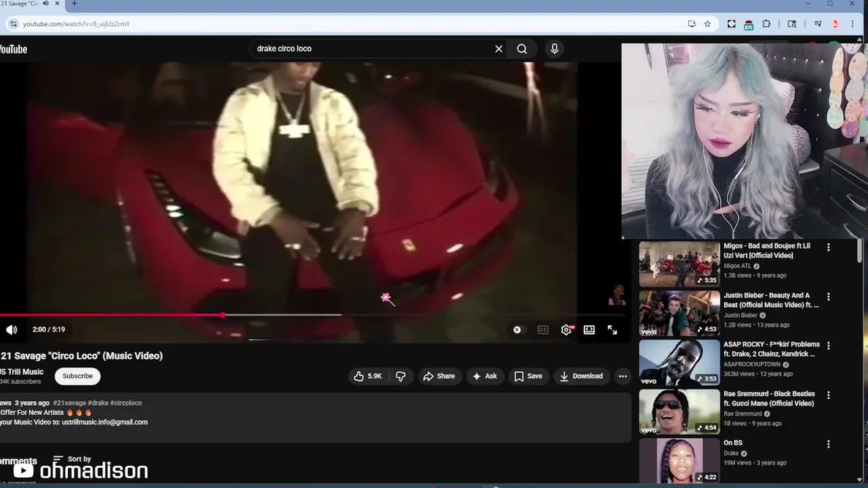Screen dimensions: 868x488
Task: Save the video to a playlist
Action: pos(528,376)
